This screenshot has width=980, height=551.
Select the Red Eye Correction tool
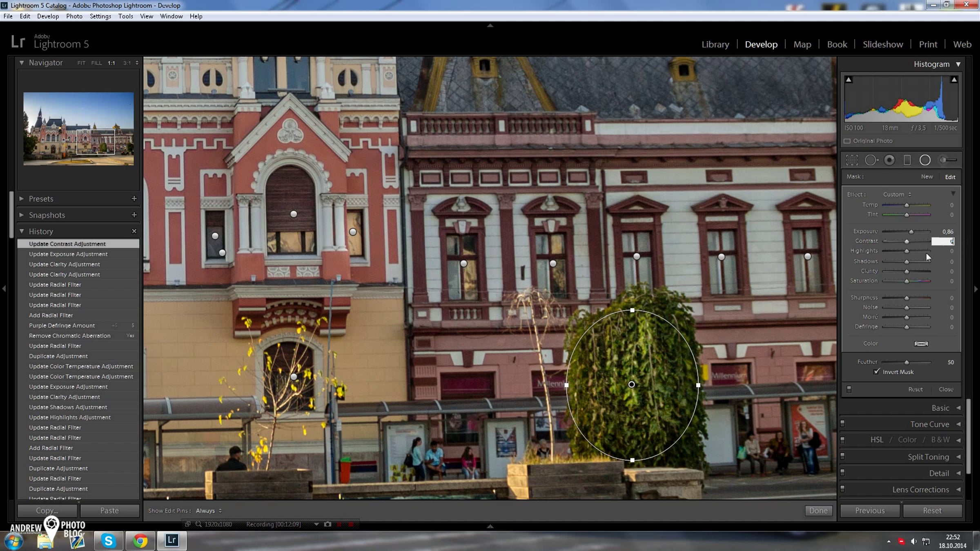coord(889,160)
